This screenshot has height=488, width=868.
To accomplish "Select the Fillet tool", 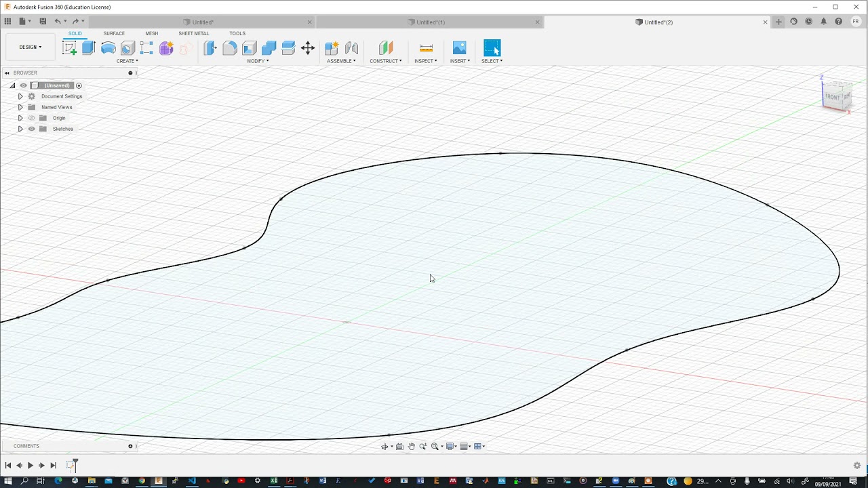I will 230,48.
